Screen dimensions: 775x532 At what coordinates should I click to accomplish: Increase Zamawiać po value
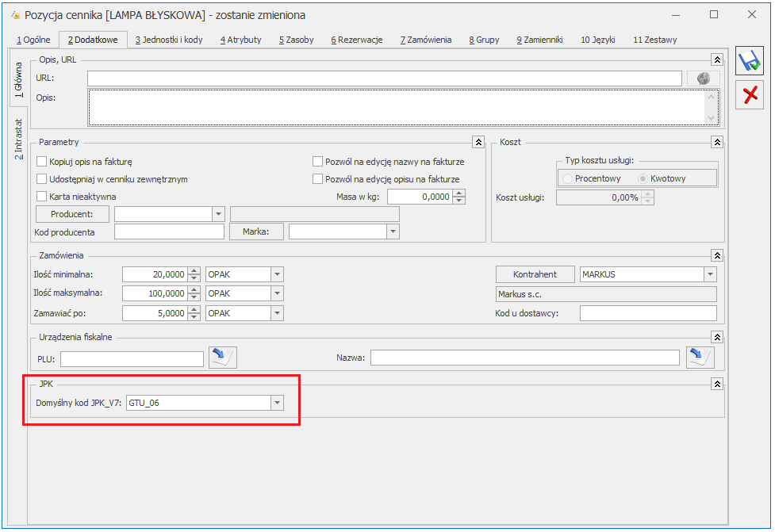(194, 310)
